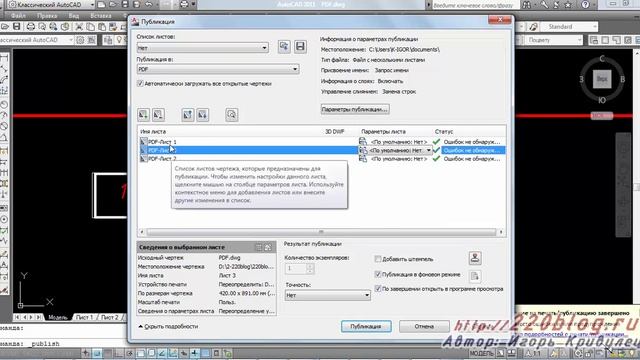Image resolution: width=640 pixels, height=360 pixels.
Task: Click the Plot preview icon in standard toolbar
Action: pyautogui.click(x=42, y=27)
